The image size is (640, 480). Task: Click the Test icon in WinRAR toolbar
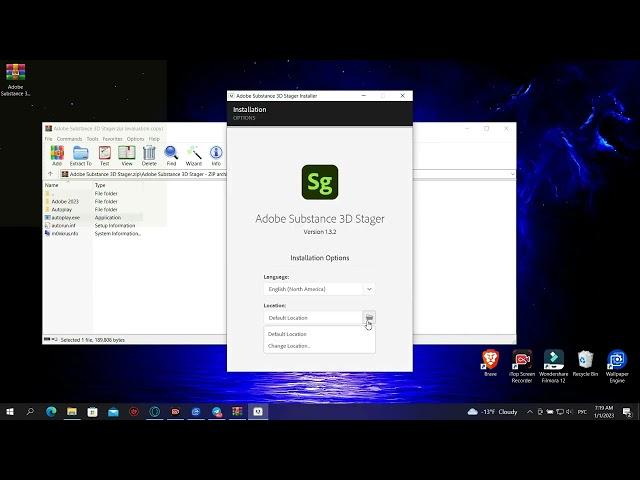click(104, 156)
